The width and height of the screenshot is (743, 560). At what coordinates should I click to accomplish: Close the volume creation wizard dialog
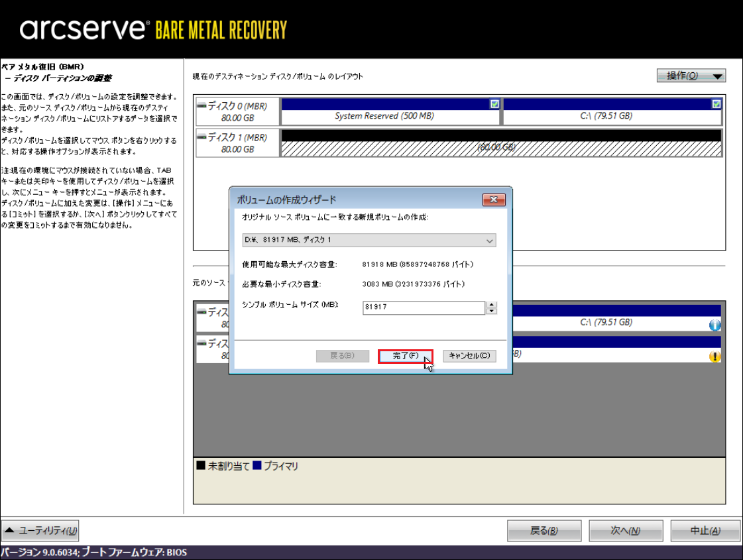click(x=494, y=199)
